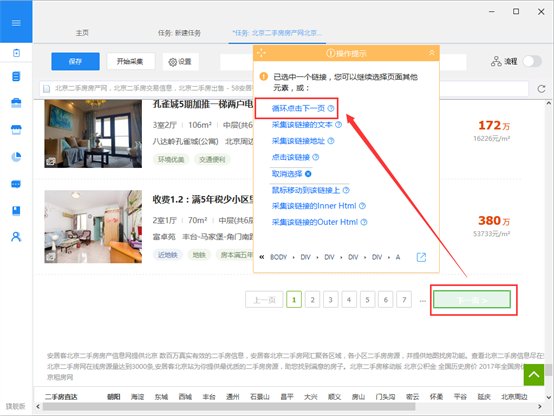Select 循环点击下一页 option
This screenshot has width=554, height=416.
(x=298, y=108)
